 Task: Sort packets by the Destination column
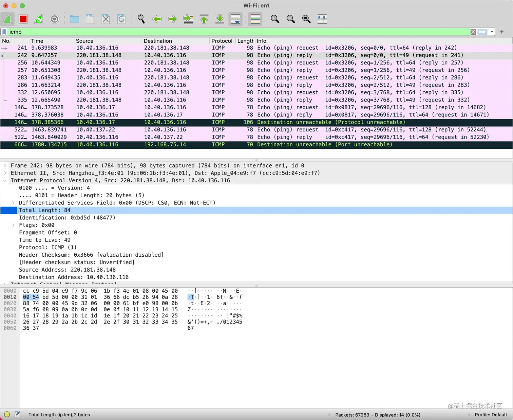pyautogui.click(x=176, y=41)
